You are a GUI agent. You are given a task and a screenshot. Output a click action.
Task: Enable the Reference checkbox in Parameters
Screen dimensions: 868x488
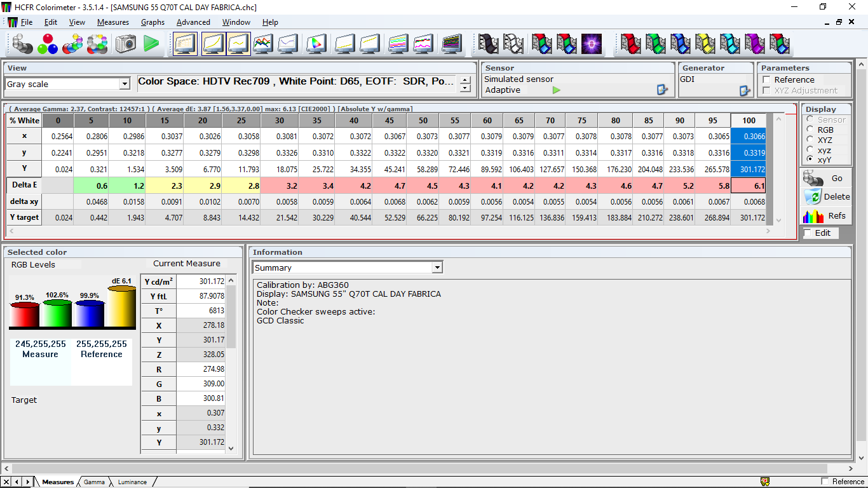[x=766, y=79]
